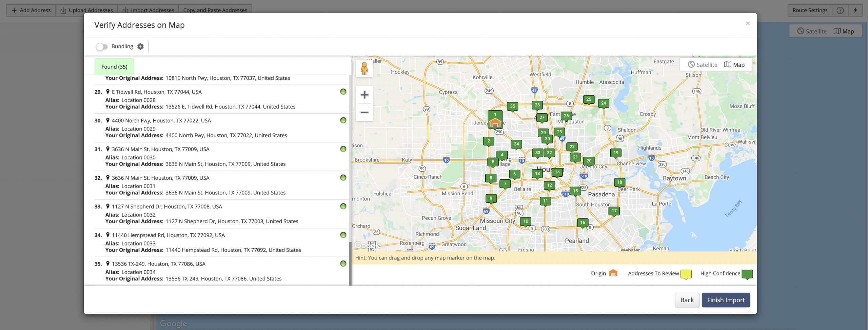Select map marker 10

coord(526,222)
